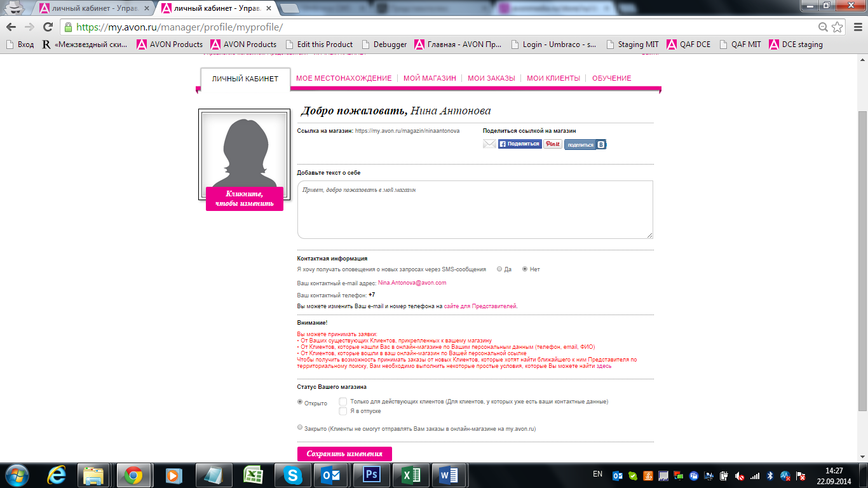This screenshot has height=488, width=868.
Task: Open the ЛИЧНЫЙ КАБИНЕТ tab
Action: 245,79
